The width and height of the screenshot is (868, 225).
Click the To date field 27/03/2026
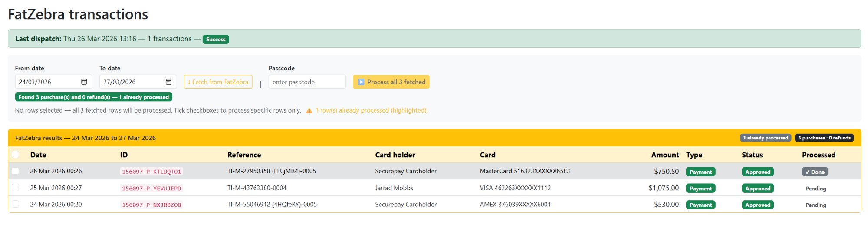(x=131, y=82)
